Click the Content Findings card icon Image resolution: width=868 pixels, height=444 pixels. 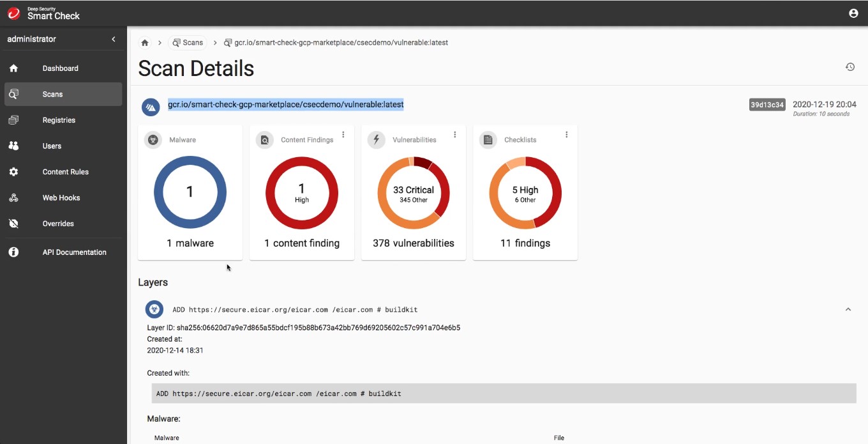point(265,140)
